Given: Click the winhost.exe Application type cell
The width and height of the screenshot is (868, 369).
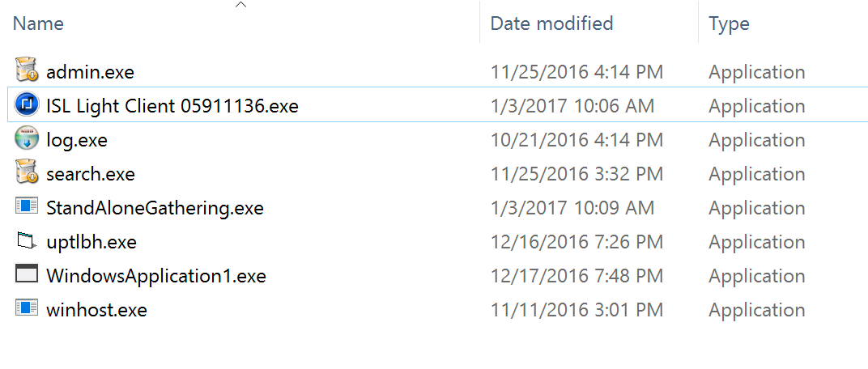Looking at the screenshot, I should (x=756, y=310).
